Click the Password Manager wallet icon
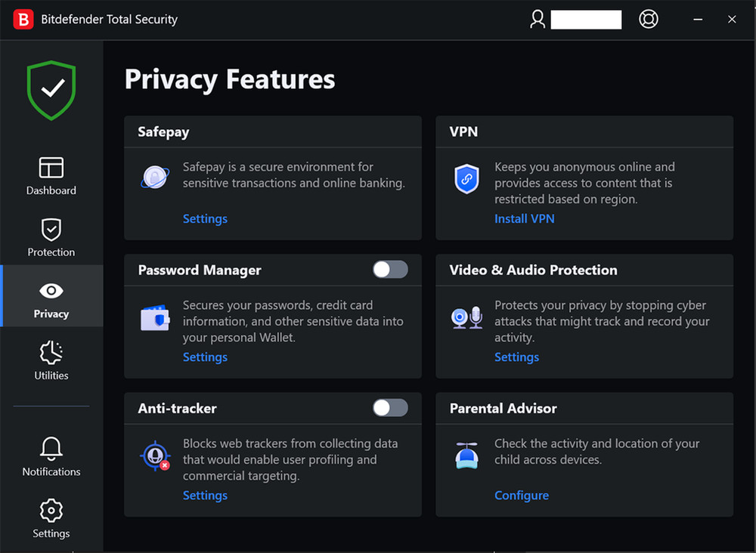Viewport: 756px width, 553px height. tap(155, 318)
